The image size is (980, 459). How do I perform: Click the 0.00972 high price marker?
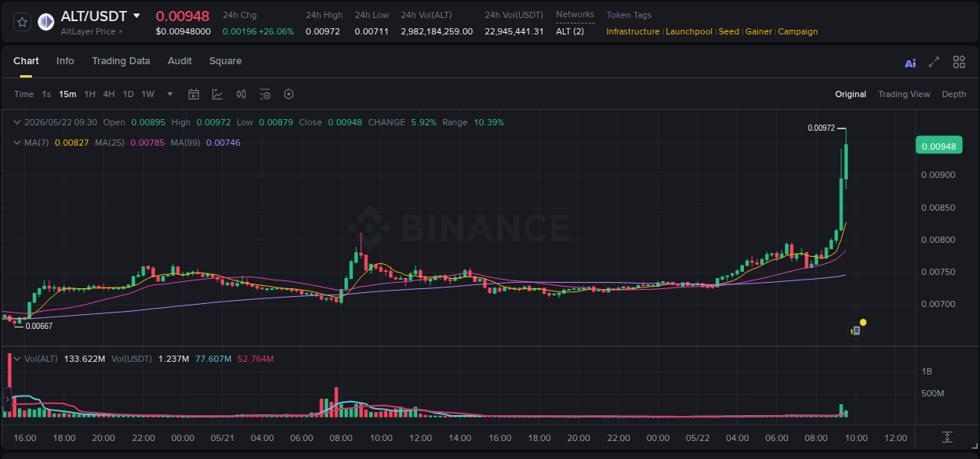(822, 128)
